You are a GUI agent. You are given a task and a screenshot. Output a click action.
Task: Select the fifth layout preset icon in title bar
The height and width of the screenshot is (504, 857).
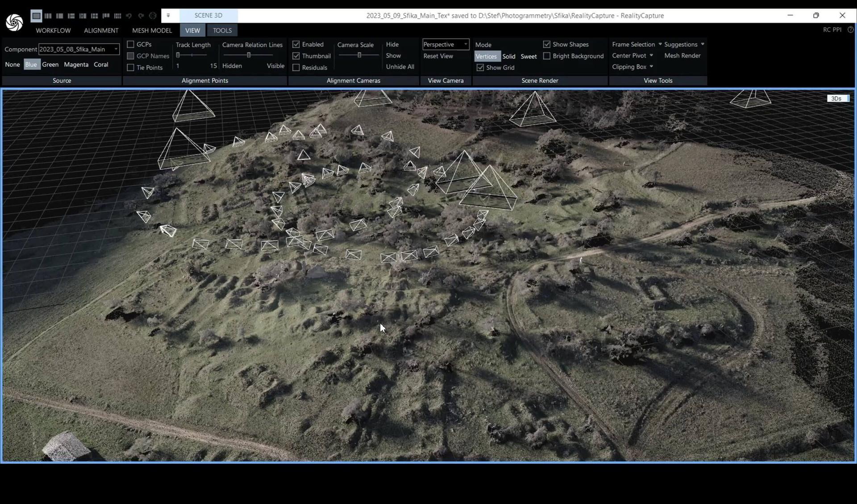click(83, 16)
